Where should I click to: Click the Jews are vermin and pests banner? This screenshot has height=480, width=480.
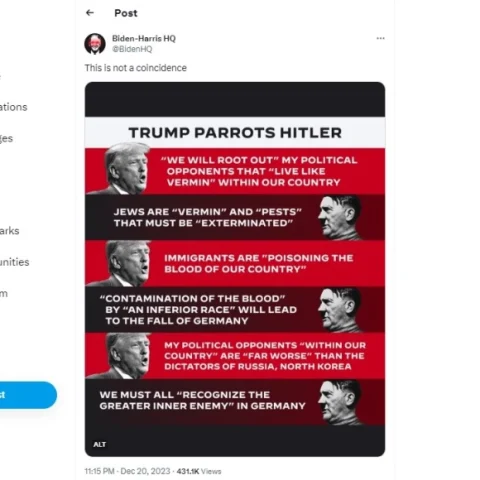235,217
